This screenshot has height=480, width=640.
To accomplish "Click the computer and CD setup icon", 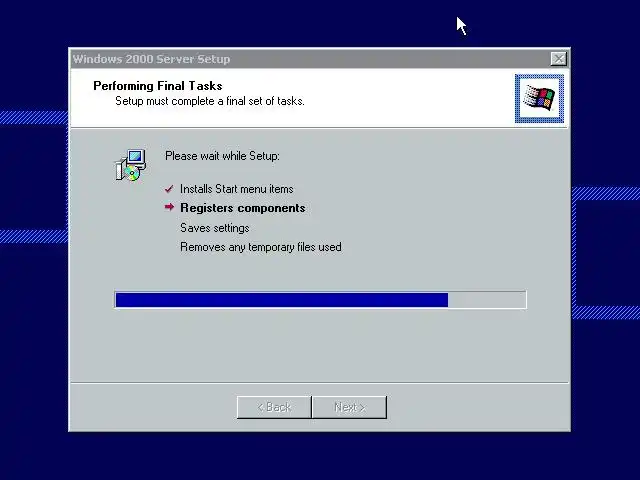I will [131, 165].
